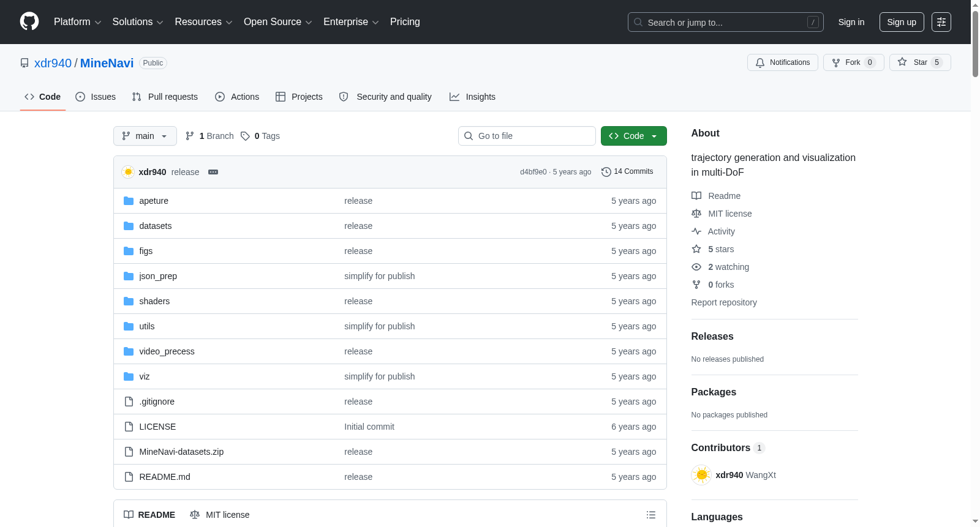980x527 pixels.
Task: Open the Pricing link
Action: [405, 22]
